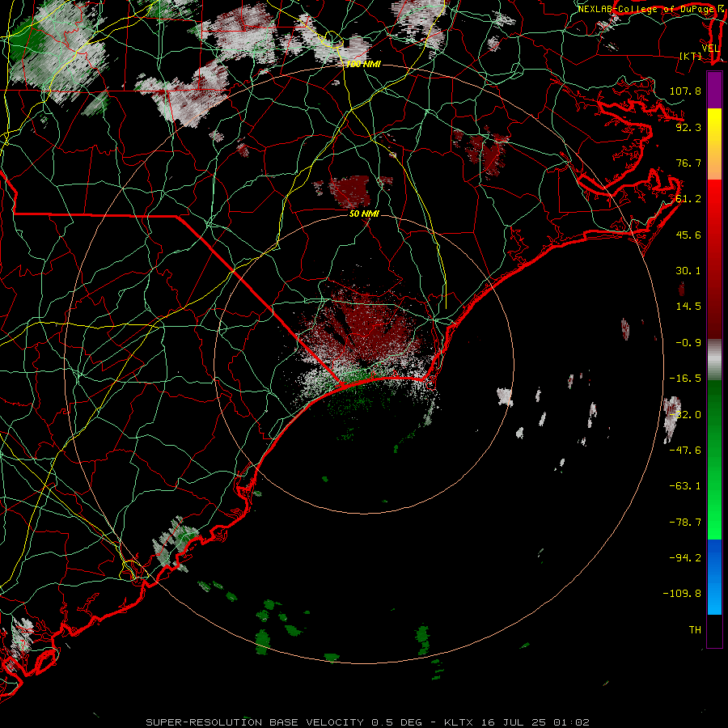Click the 14.5 legend value

point(688,307)
